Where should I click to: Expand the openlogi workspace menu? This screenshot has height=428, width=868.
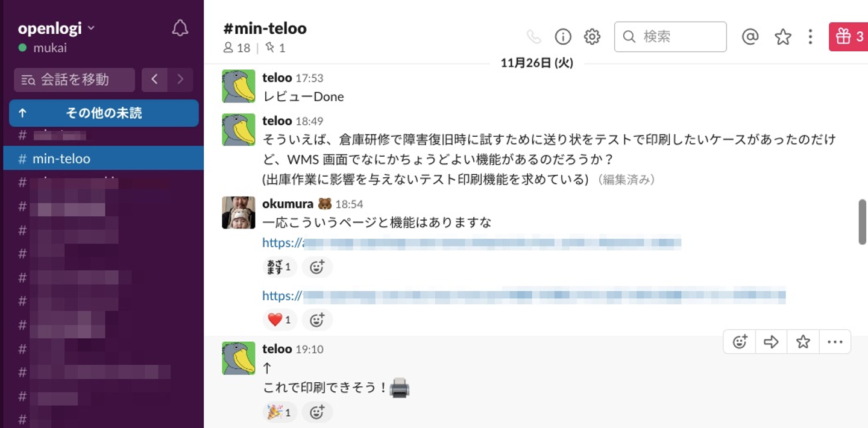tap(57, 28)
